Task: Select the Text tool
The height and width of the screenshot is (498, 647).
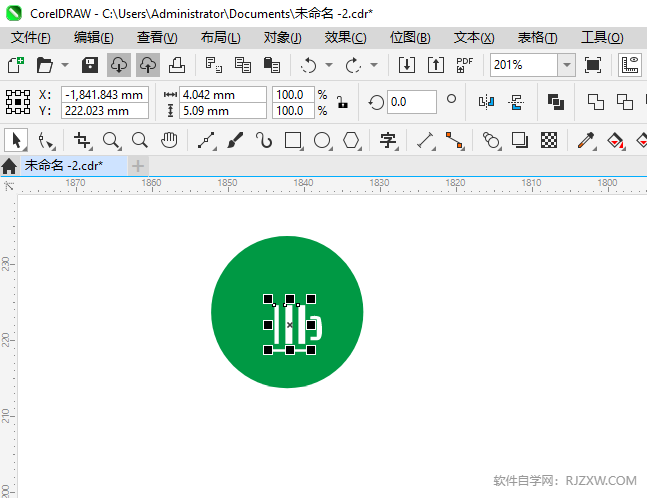Action: click(x=388, y=140)
